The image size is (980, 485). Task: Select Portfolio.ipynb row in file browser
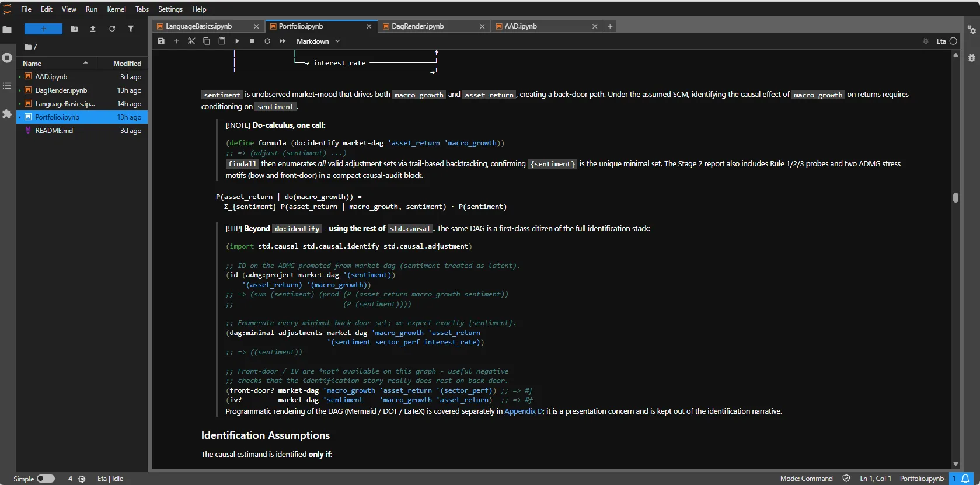click(x=82, y=117)
